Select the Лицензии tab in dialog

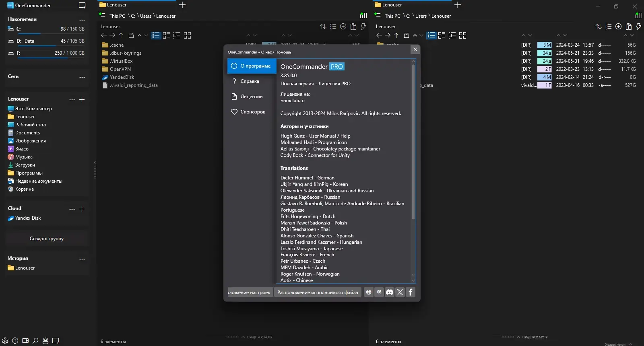(x=252, y=97)
